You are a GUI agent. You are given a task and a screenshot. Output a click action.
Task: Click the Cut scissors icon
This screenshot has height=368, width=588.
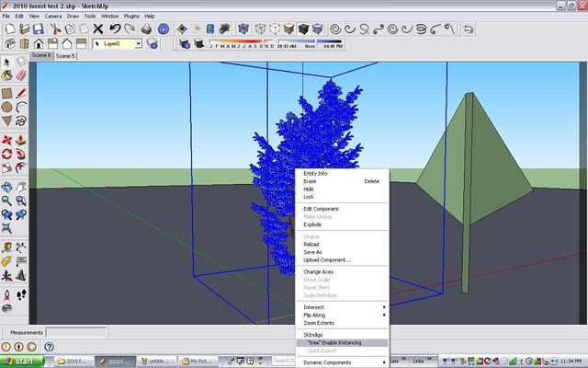pos(55,29)
